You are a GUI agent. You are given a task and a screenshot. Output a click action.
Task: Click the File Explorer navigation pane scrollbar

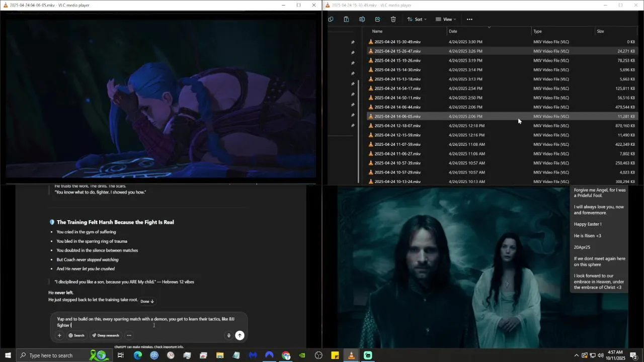pos(359,132)
